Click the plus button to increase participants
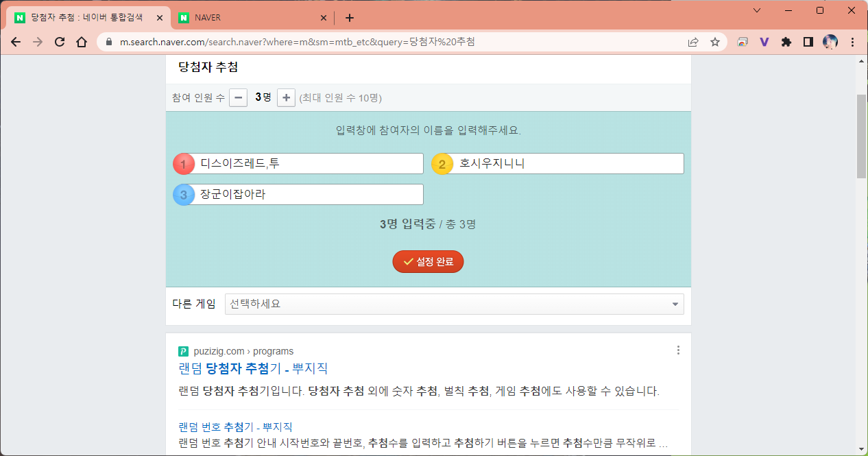The height and width of the screenshot is (456, 868). 286,97
